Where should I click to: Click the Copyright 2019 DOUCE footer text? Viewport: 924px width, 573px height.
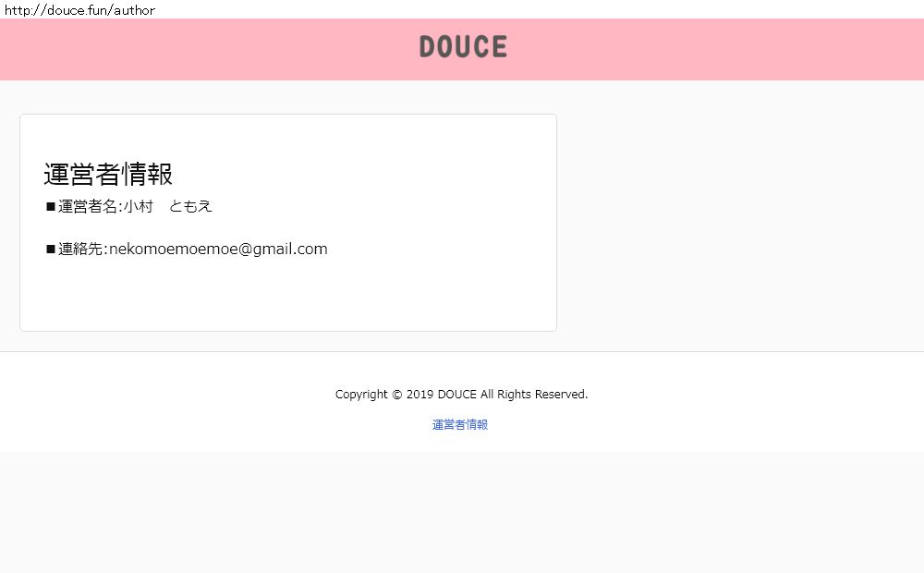coord(461,395)
